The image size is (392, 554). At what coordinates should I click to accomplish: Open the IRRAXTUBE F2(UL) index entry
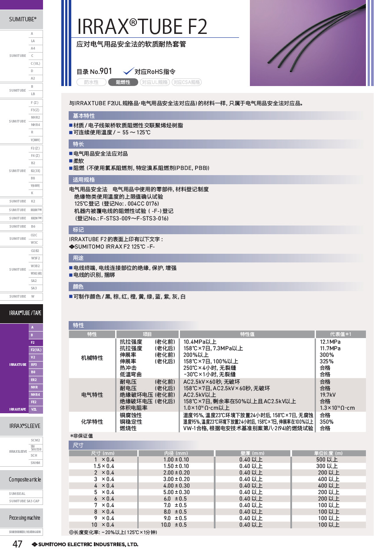pos(36,350)
